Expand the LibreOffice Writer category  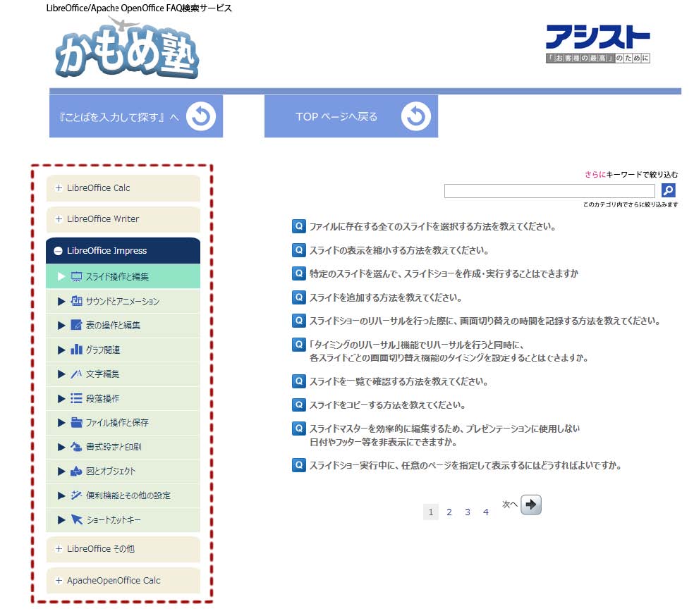click(x=123, y=219)
